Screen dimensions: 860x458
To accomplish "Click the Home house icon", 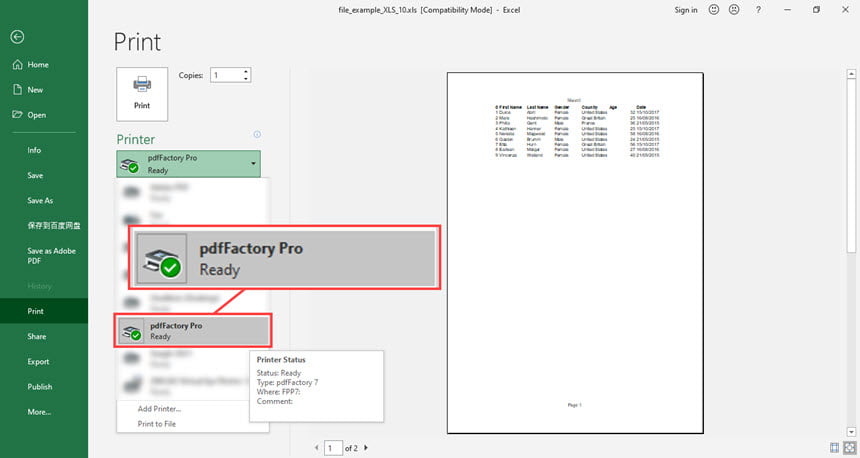I will pos(18,65).
